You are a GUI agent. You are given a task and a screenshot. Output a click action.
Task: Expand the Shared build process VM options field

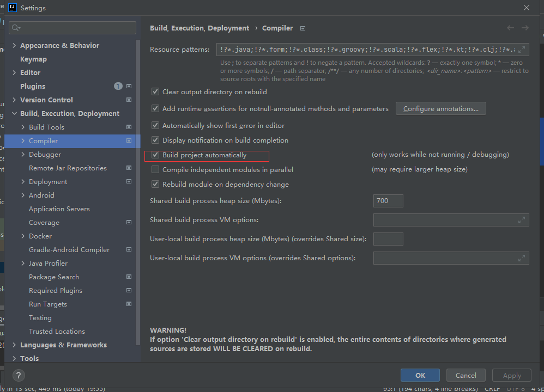tap(522, 220)
